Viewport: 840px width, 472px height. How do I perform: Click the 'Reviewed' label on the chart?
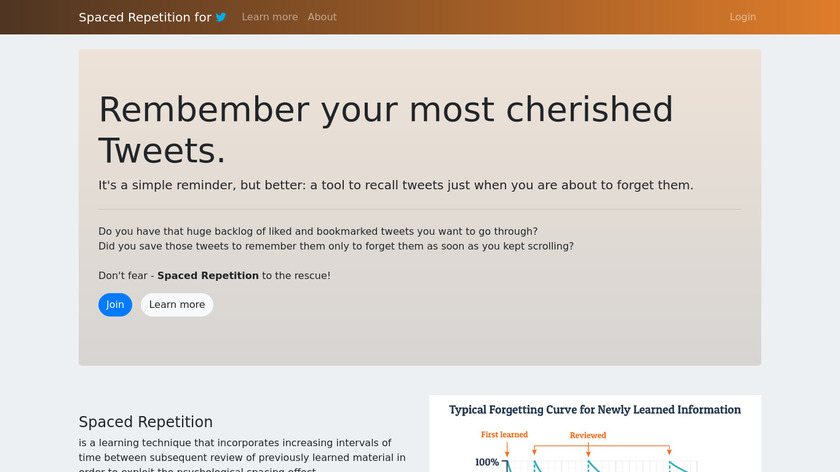click(x=588, y=435)
